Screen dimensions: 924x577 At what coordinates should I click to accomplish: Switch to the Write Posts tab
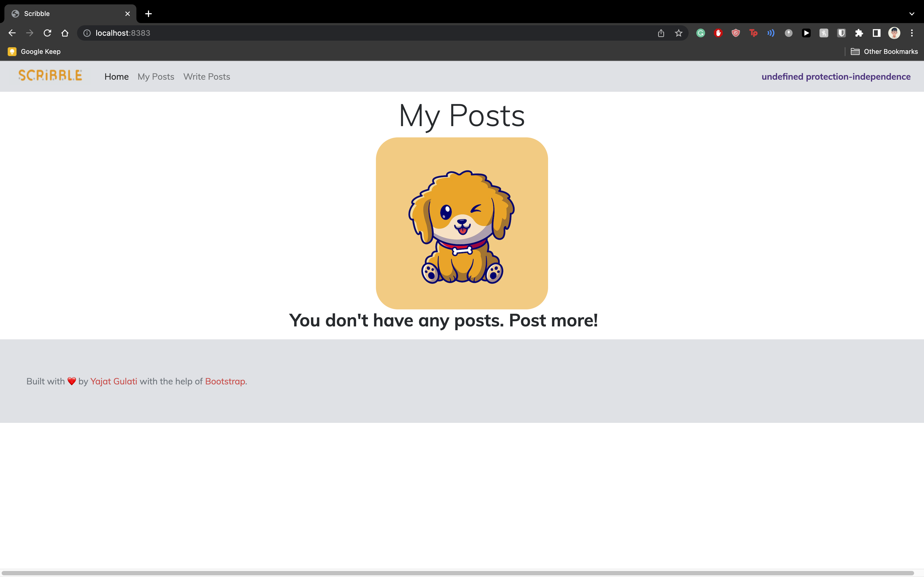(x=207, y=76)
